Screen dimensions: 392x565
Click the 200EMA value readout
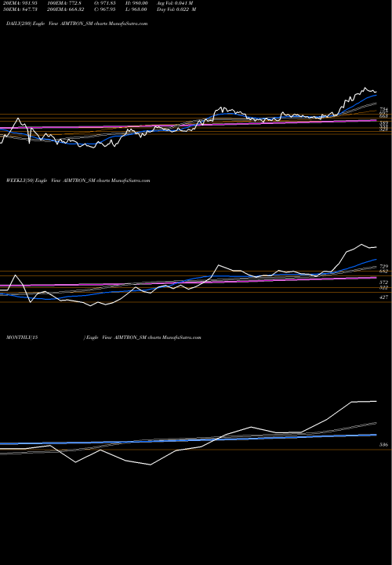click(66, 9)
